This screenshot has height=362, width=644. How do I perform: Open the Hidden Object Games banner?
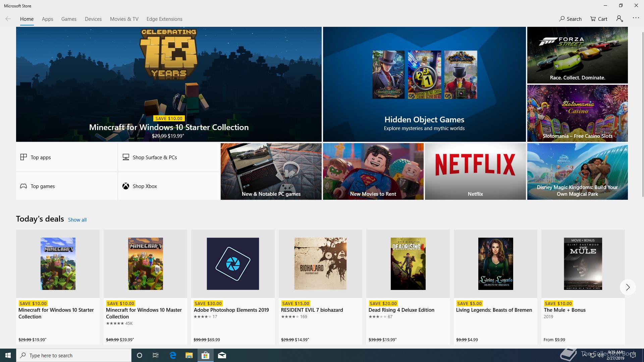pos(424,84)
